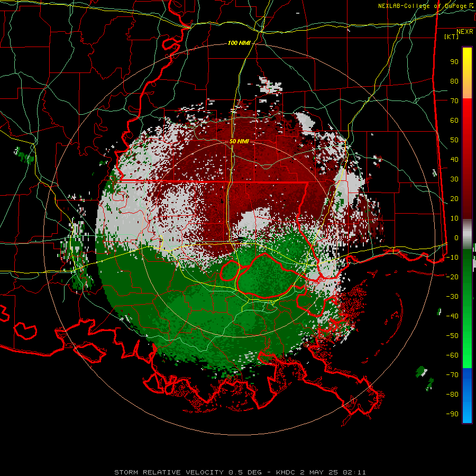Viewport: 476px width, 476px height.
Task: Click the 50 NMI range ring label
Action: [x=239, y=141]
